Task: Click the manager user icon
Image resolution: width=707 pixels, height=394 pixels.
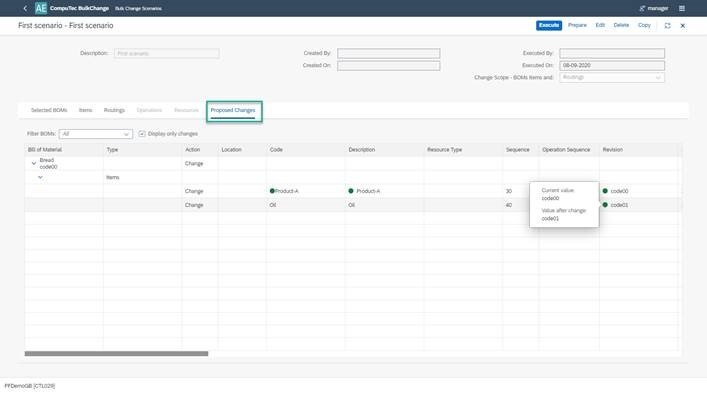Action: (642, 8)
